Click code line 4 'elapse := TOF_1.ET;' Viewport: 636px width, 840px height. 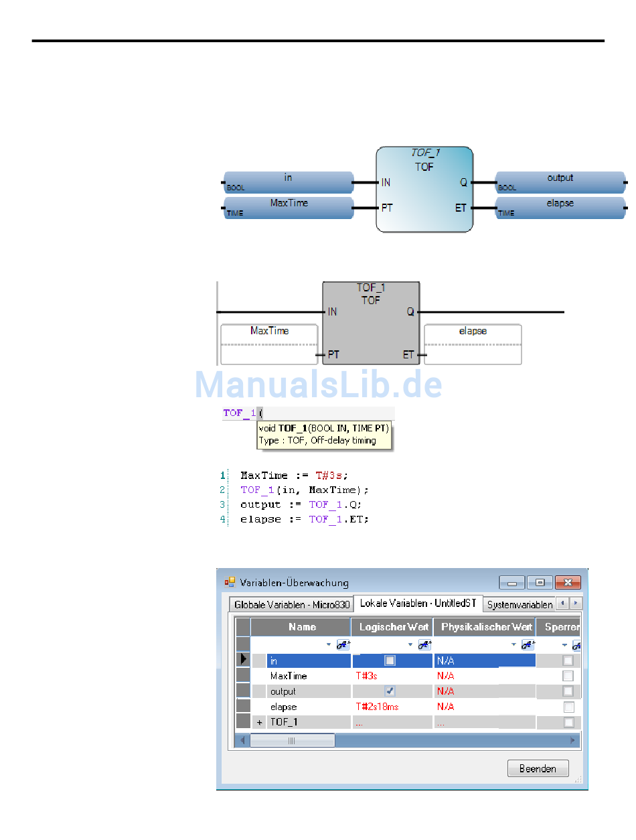coord(305,519)
